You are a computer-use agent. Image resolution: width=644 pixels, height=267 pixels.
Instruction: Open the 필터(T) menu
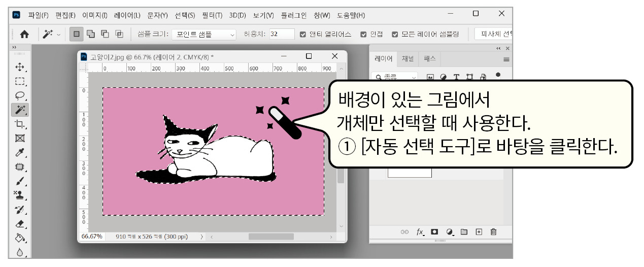212,15
